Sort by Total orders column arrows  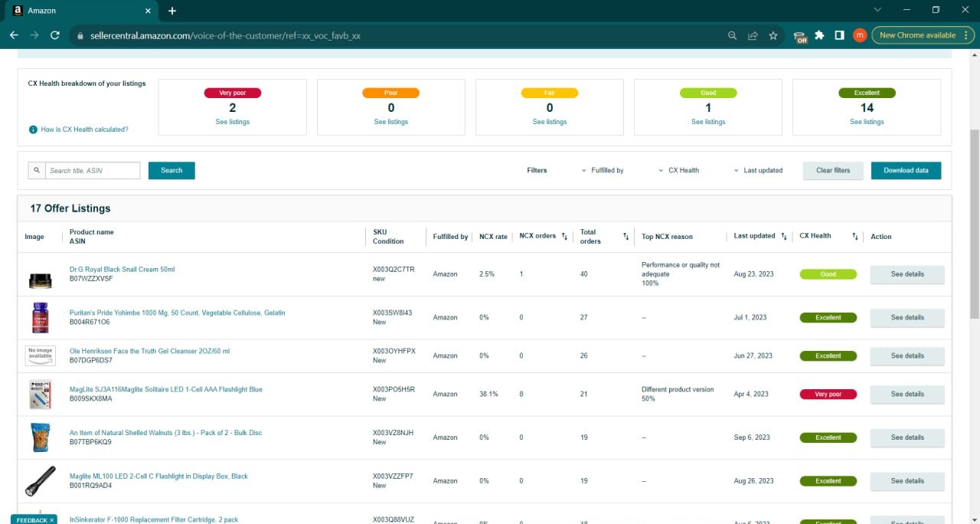(626, 236)
